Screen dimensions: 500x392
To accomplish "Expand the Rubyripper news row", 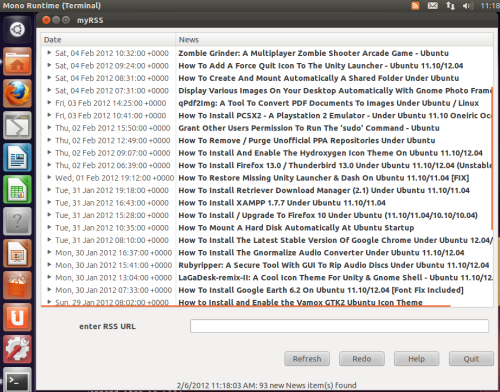I will point(49,265).
